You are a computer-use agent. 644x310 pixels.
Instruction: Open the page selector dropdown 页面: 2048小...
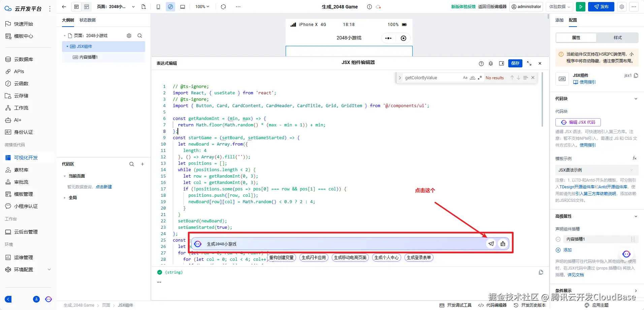(x=116, y=7)
